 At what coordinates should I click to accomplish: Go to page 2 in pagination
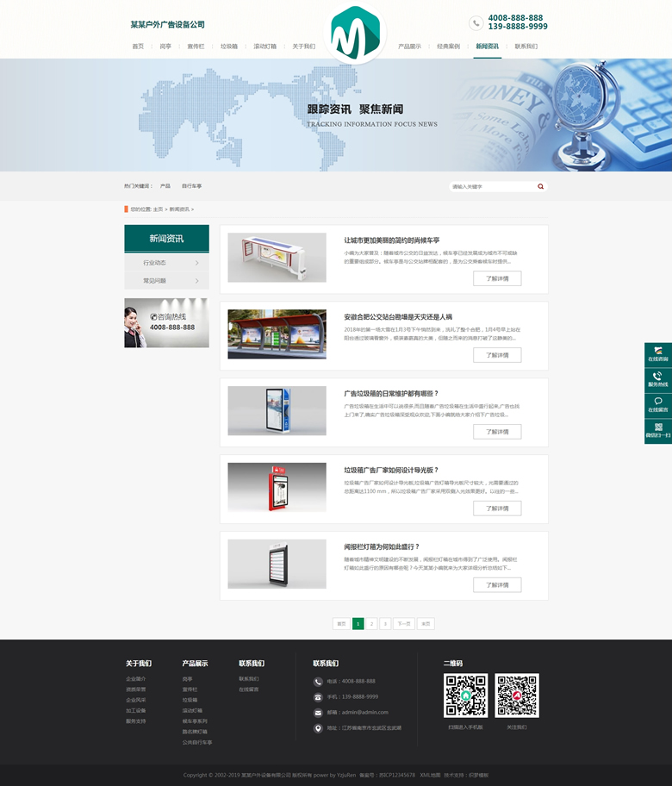(371, 623)
